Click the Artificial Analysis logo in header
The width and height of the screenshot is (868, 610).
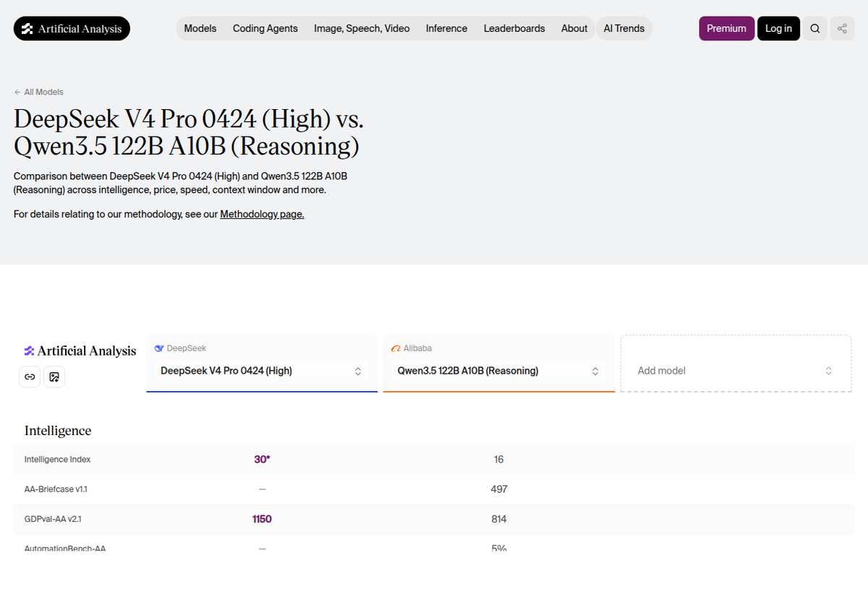tap(72, 28)
